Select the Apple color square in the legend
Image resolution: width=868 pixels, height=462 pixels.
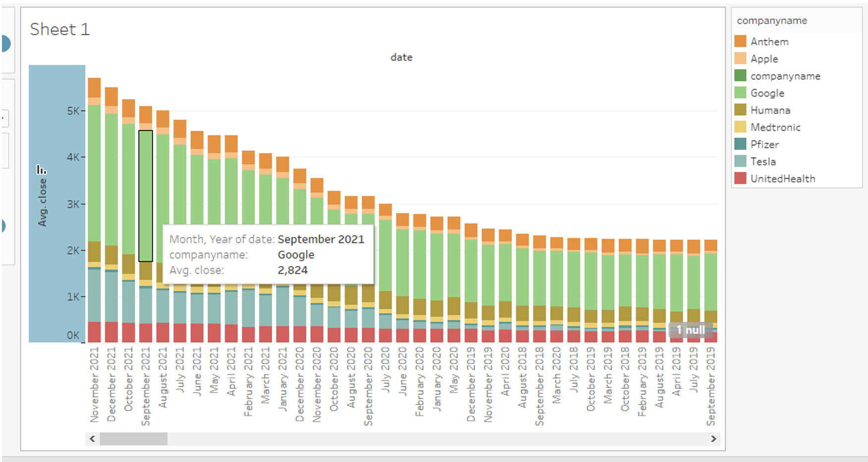[x=740, y=58]
